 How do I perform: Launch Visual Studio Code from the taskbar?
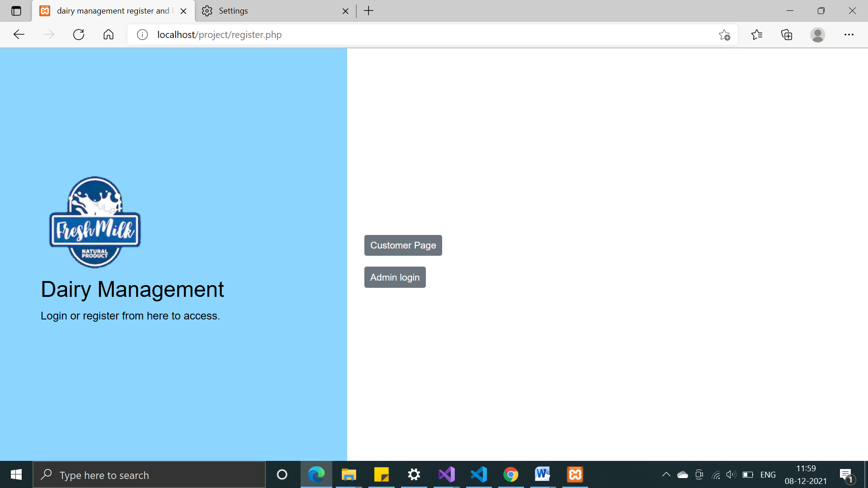coord(478,474)
